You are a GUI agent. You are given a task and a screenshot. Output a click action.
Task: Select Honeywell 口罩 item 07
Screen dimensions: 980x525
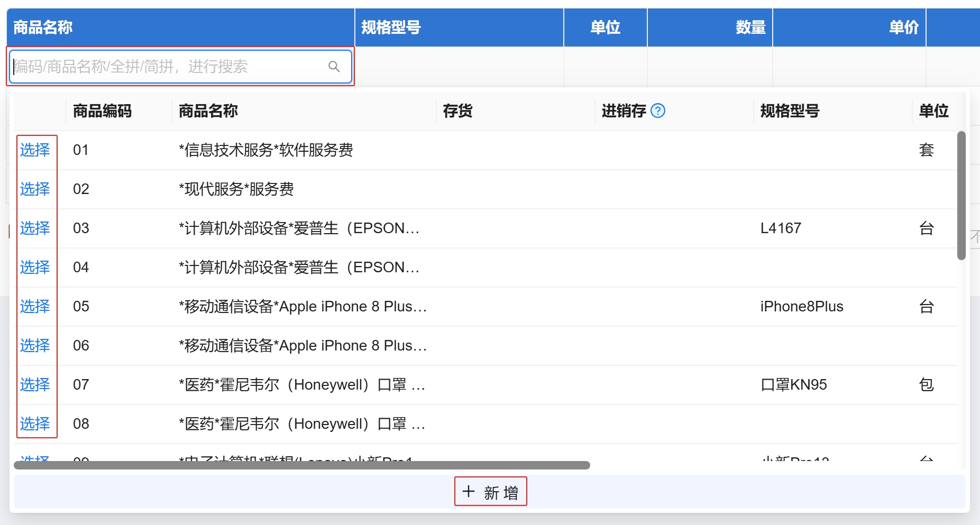[x=35, y=385]
